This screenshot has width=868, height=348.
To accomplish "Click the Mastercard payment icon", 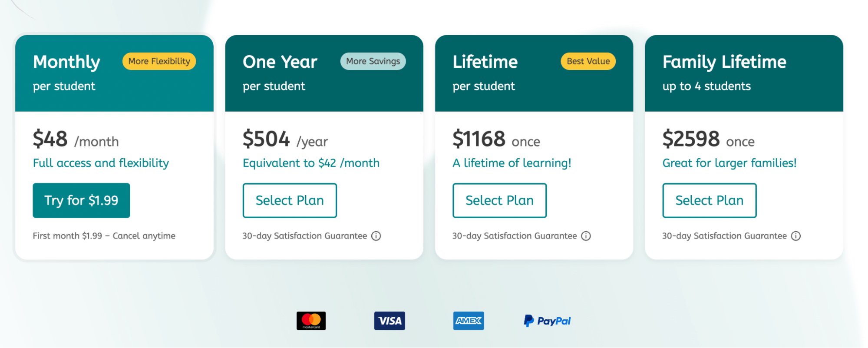I will pos(311,321).
